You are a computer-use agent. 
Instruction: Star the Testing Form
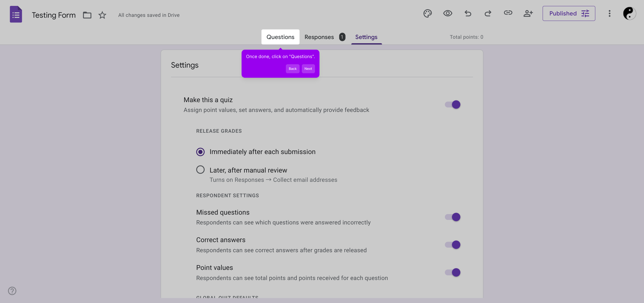pyautogui.click(x=102, y=15)
